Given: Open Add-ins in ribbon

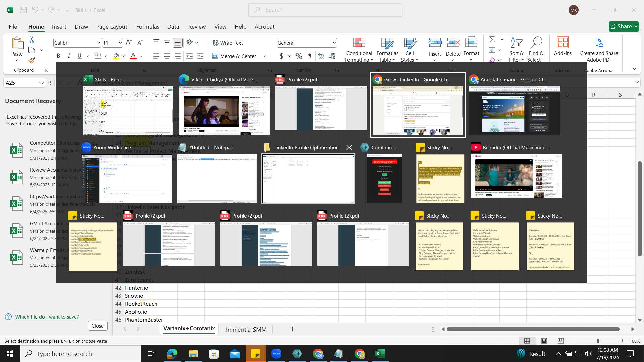Looking at the screenshot, I should 562,46.
